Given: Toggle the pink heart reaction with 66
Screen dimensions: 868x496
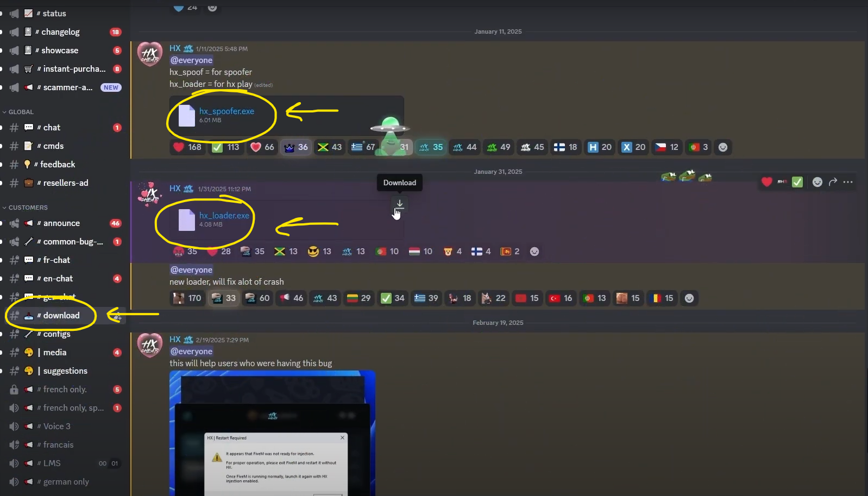Looking at the screenshot, I should (263, 147).
